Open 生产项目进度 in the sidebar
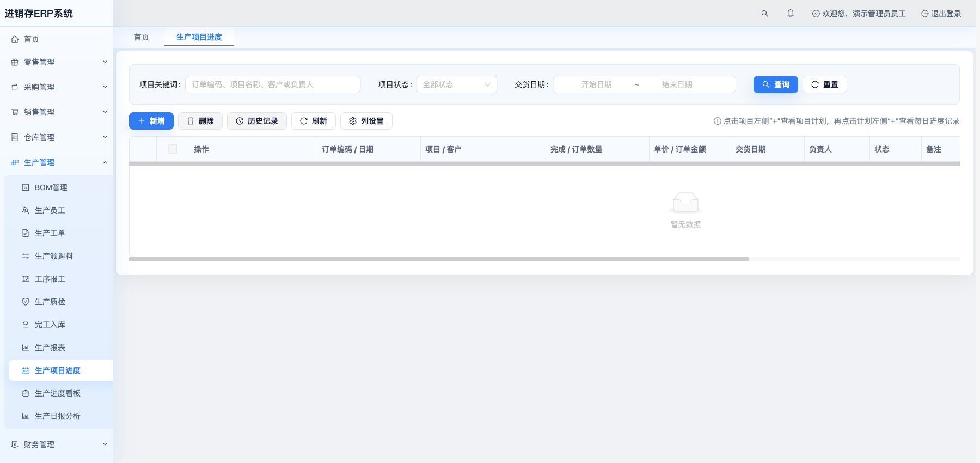Screen dimensions: 980x463 click(x=61, y=370)
